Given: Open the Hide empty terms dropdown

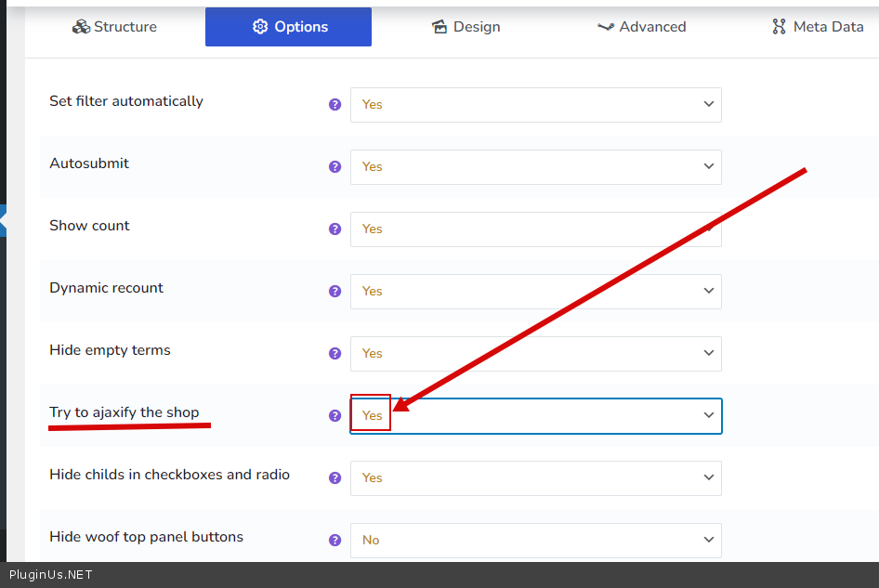Looking at the screenshot, I should click(535, 354).
